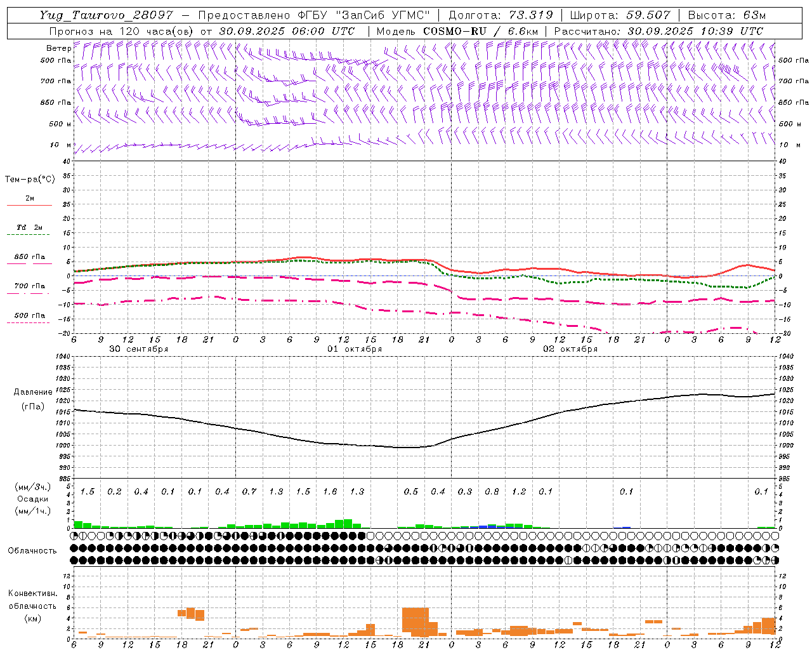This screenshot has height=650, width=812.
Task: Click the Давление pressure panel label
Action: (33, 392)
